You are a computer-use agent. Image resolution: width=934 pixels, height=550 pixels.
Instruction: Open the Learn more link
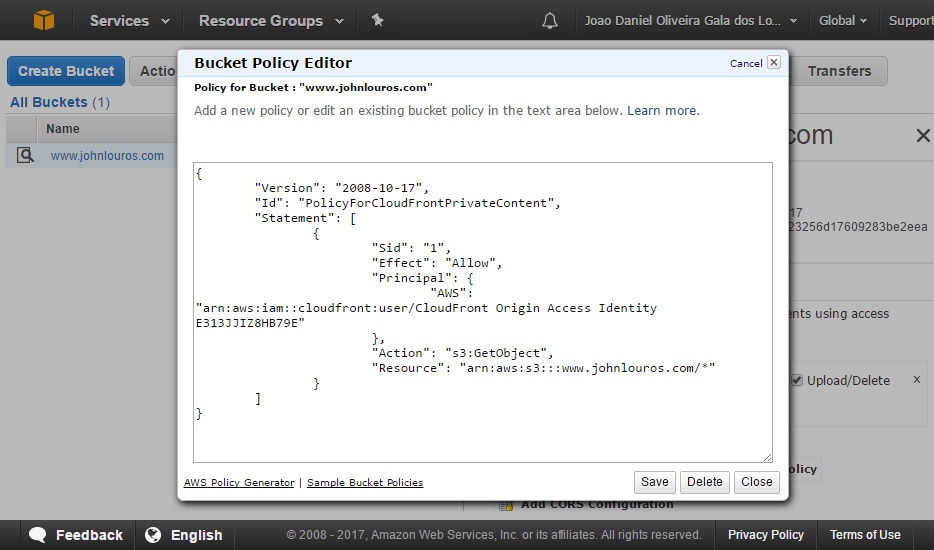coord(663,111)
